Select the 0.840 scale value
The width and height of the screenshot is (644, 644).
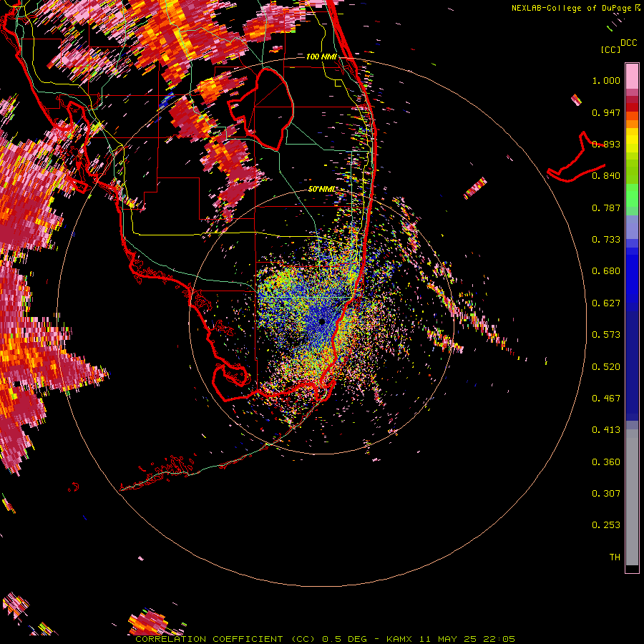[x=606, y=176]
